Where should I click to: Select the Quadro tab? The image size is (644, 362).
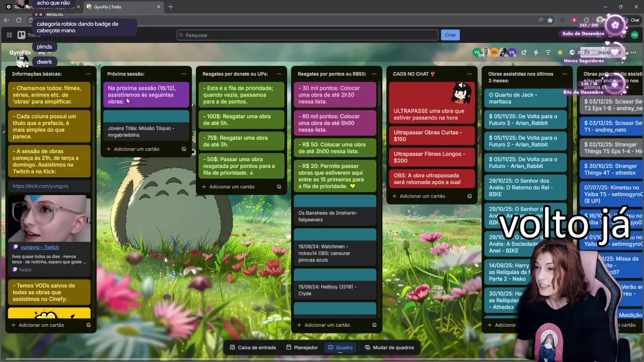pyautogui.click(x=340, y=347)
